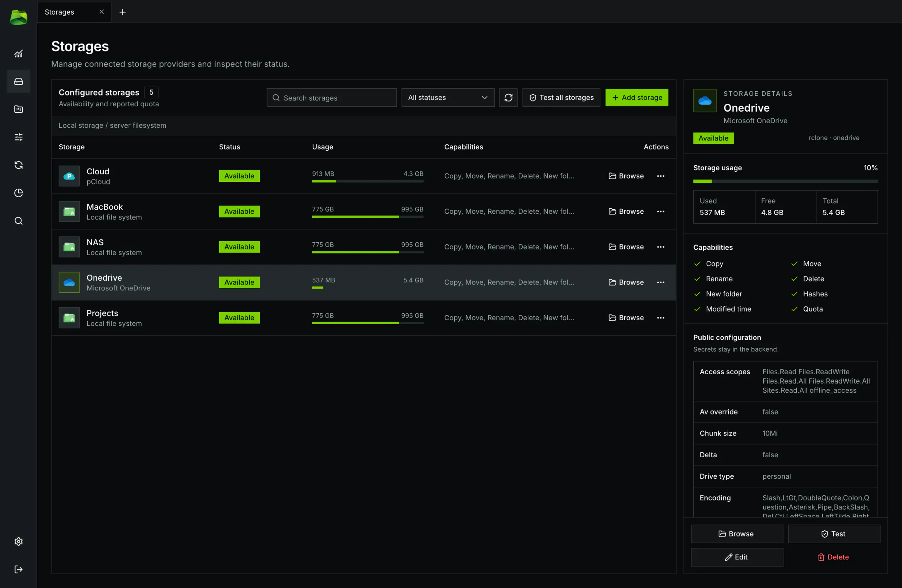Image resolution: width=902 pixels, height=588 pixels.
Task: Open more actions for Projects storage
Action: [x=661, y=317]
